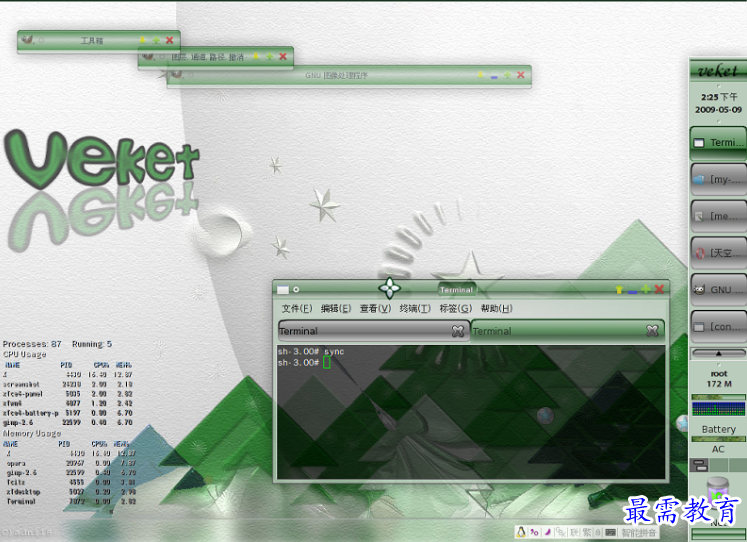The height and width of the screenshot is (542, 747).
Task: Open the 终端(T) menu in Terminal
Action: [x=415, y=309]
